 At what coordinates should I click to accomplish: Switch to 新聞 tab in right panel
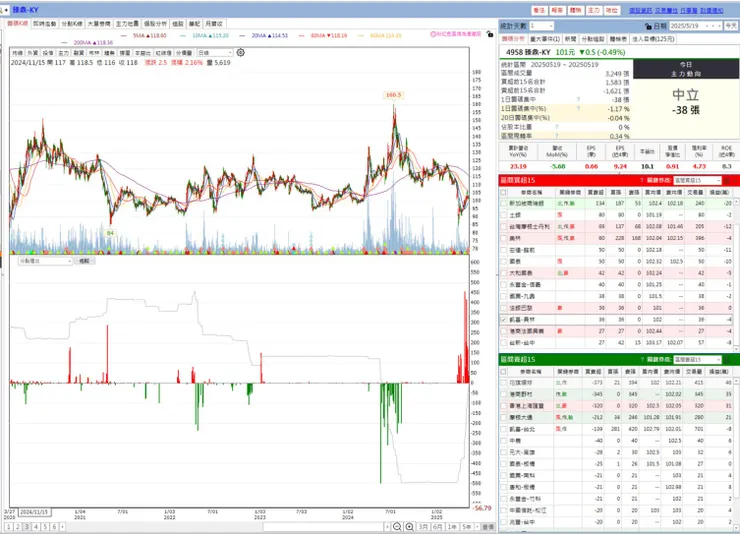click(570, 39)
